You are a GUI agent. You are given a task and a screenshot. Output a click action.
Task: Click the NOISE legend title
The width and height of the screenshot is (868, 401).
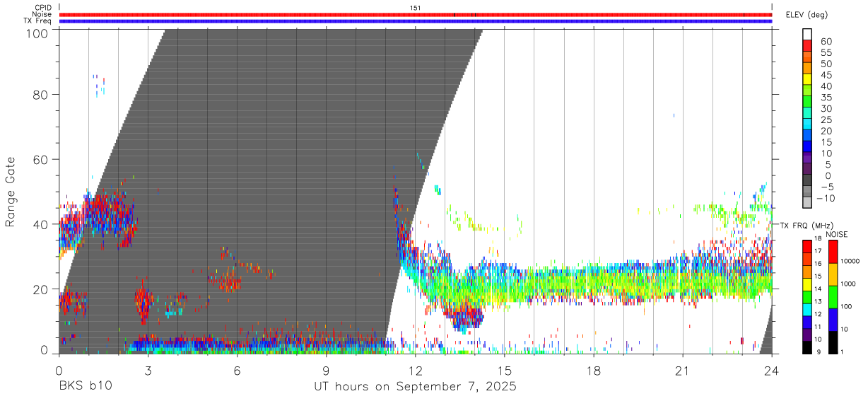click(x=838, y=234)
